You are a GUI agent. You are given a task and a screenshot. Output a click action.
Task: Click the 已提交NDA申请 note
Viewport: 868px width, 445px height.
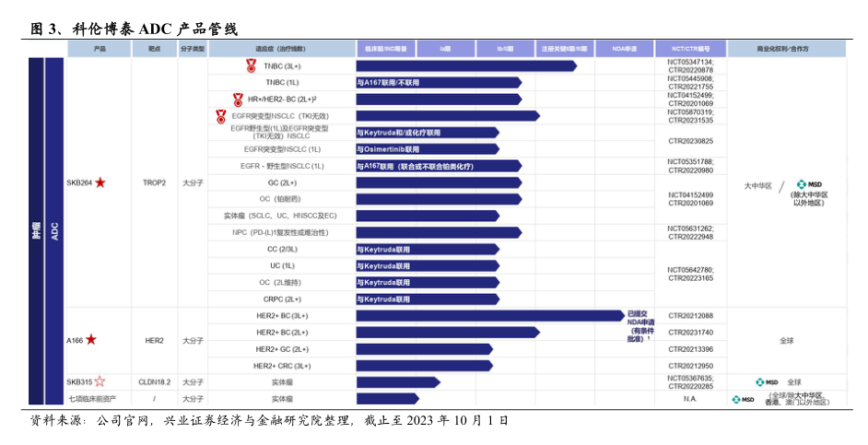(637, 325)
